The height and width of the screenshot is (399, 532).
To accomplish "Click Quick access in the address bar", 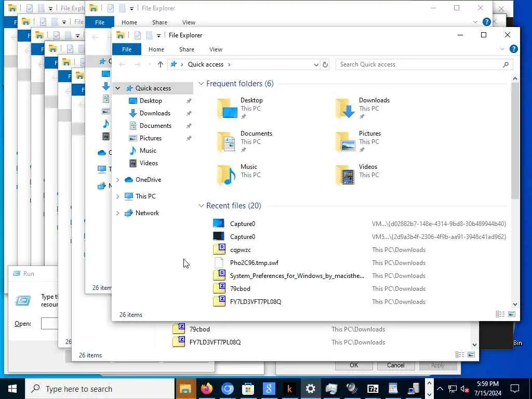I will pos(206,64).
